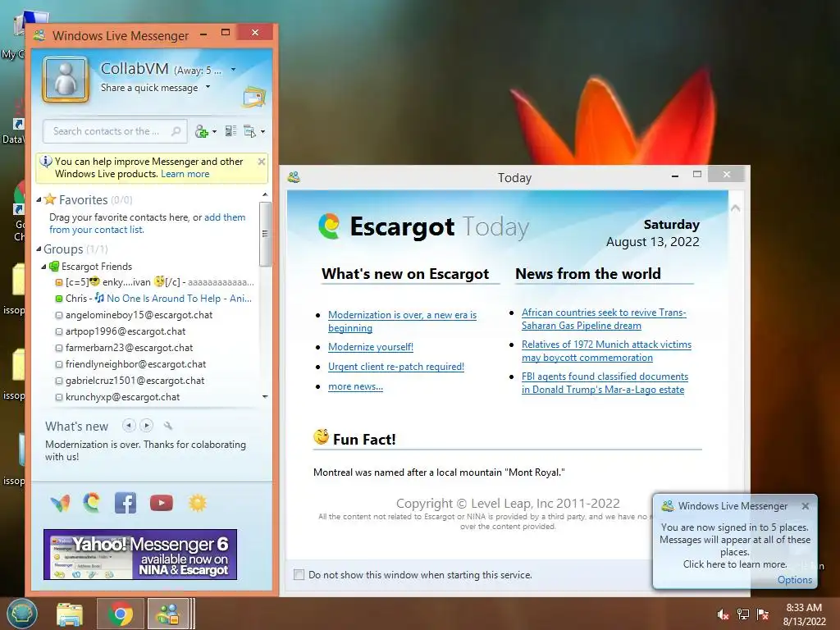840x630 pixels.
Task: Open 1972 Munich attack victims link
Action: point(606,351)
